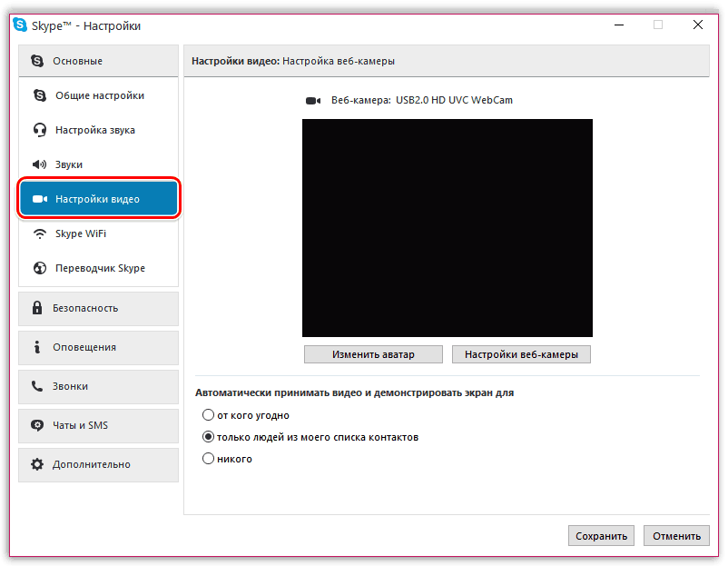This screenshot has height=566, width=728.
Task: Click the 'USB2.0 HD UVC WebCam' device name
Action: point(454,100)
